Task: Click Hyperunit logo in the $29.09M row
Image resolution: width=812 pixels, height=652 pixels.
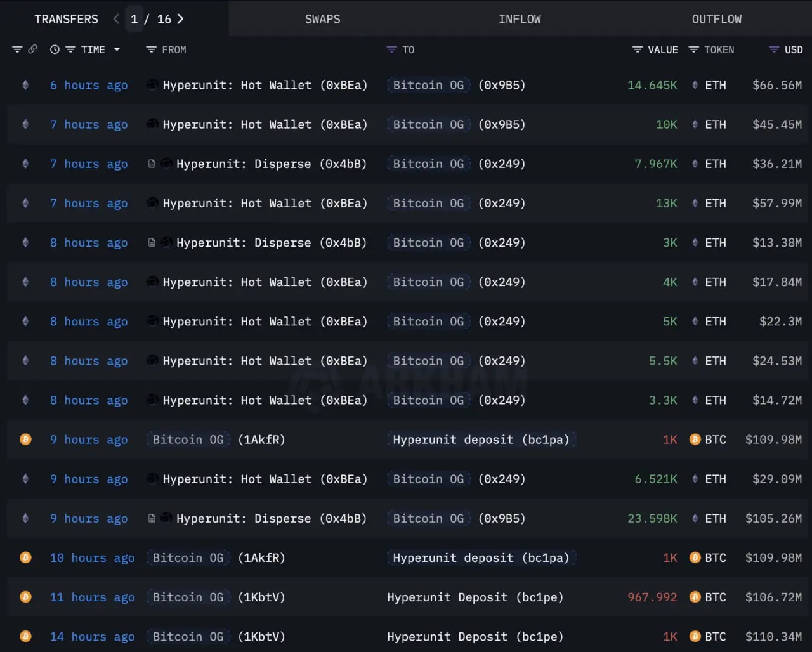Action: pyautogui.click(x=152, y=478)
